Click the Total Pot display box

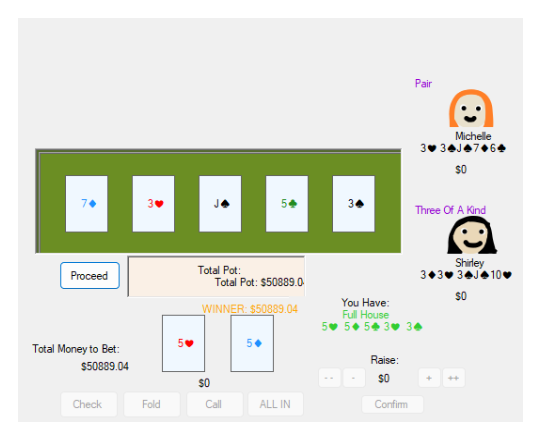216,276
